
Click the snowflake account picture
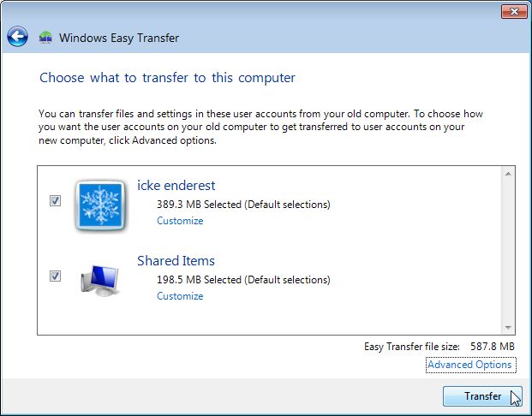tap(102, 205)
